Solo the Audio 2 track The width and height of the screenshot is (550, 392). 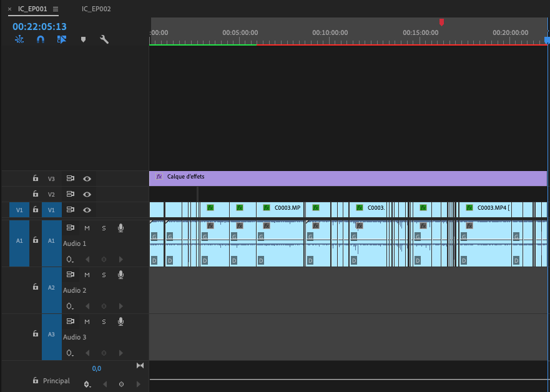point(104,275)
